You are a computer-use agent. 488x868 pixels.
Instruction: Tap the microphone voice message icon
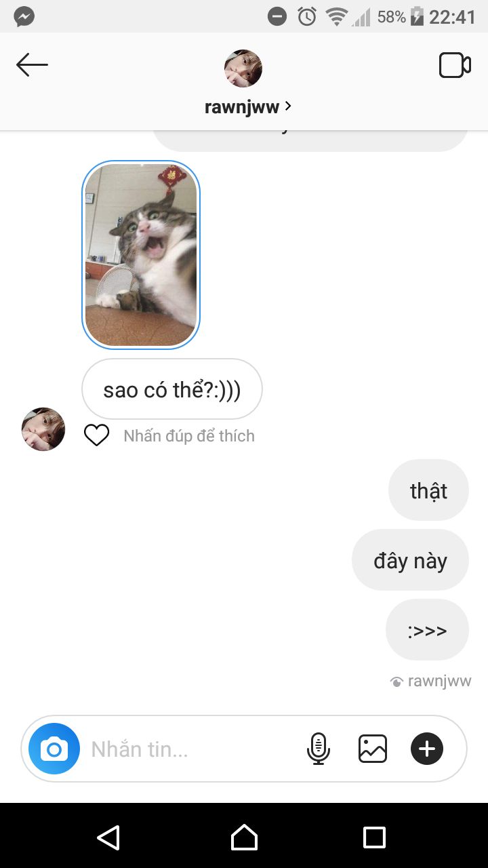pyautogui.click(x=318, y=749)
